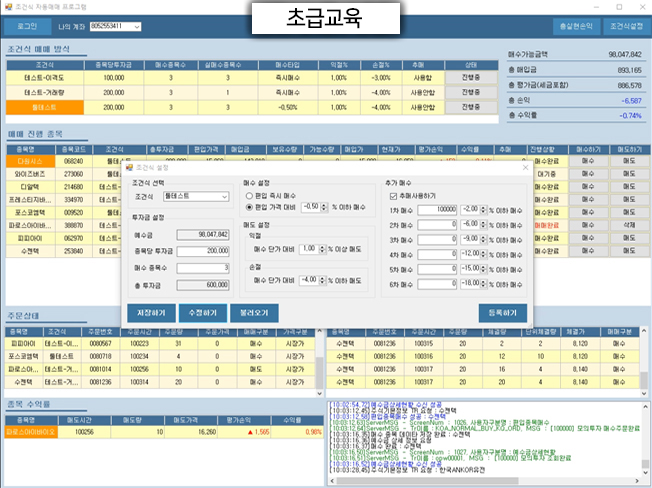Click the 종목당 투자금 input field
Screen dimensions: 652x488
click(203, 251)
